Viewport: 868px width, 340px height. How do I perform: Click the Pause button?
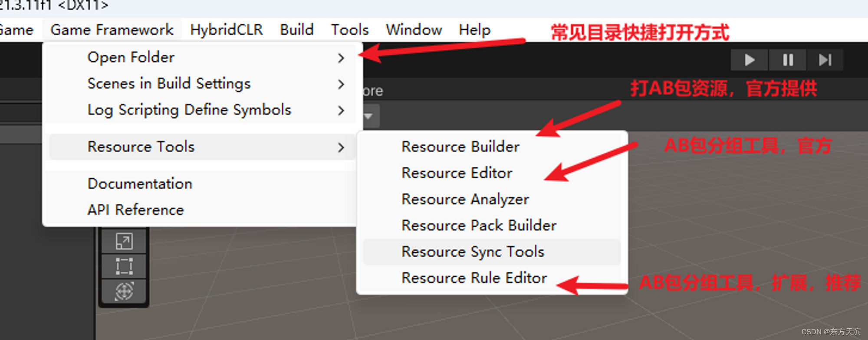click(x=787, y=60)
